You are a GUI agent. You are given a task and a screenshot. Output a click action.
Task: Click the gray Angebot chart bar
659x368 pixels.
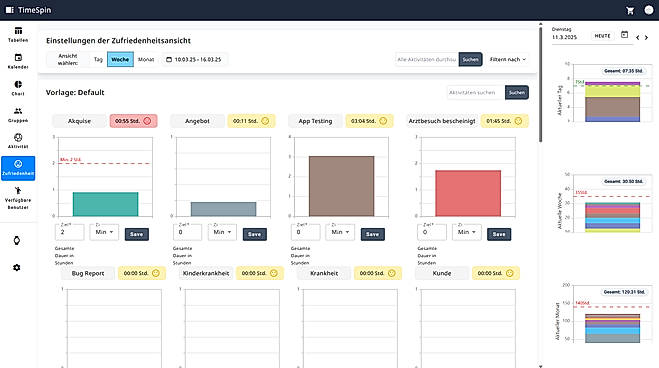(x=224, y=209)
